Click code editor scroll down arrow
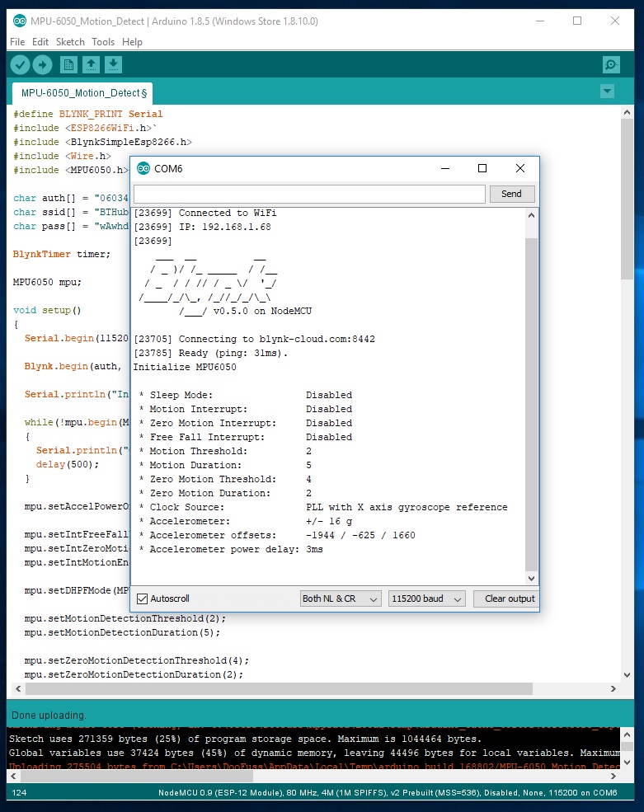 coord(627,675)
